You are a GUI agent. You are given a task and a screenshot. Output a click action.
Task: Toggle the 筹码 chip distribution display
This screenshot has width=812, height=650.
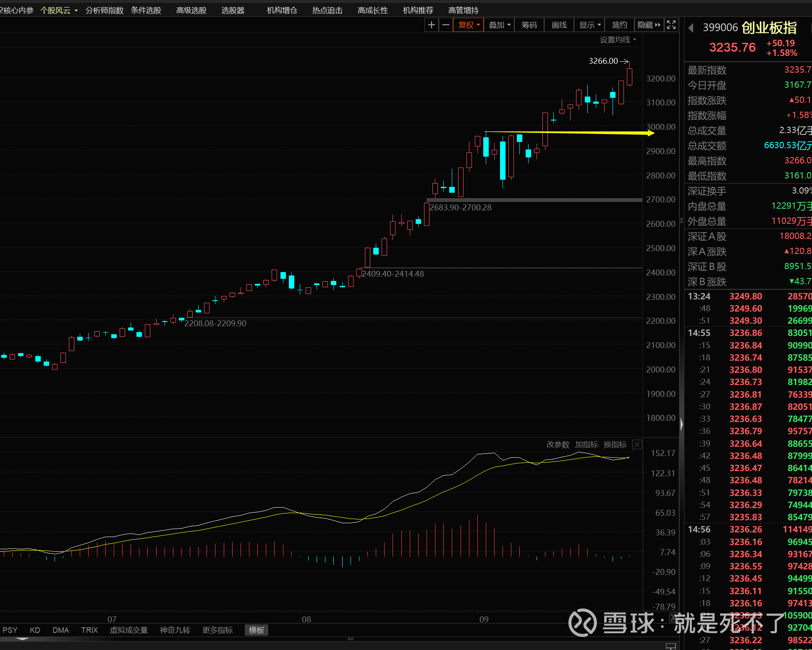pos(529,25)
